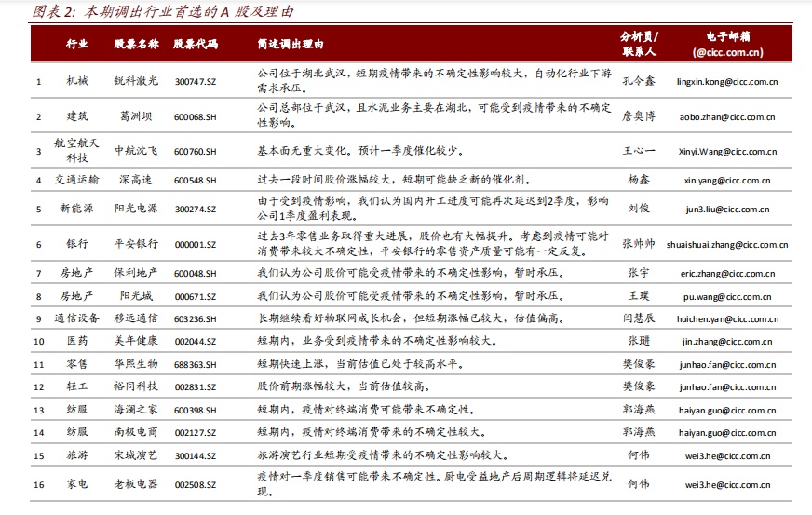
Task: Click email huichen.yan@cicc.com.cn
Action: point(727,319)
